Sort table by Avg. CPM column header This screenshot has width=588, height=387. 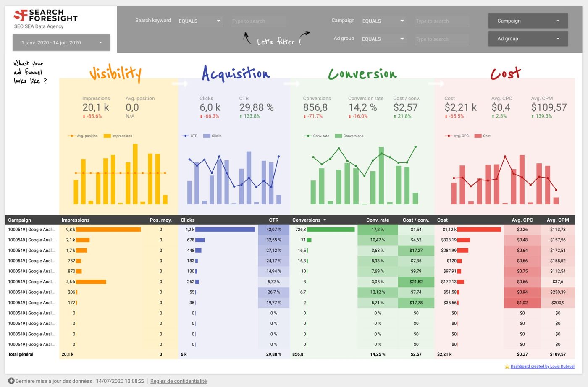tap(558, 220)
